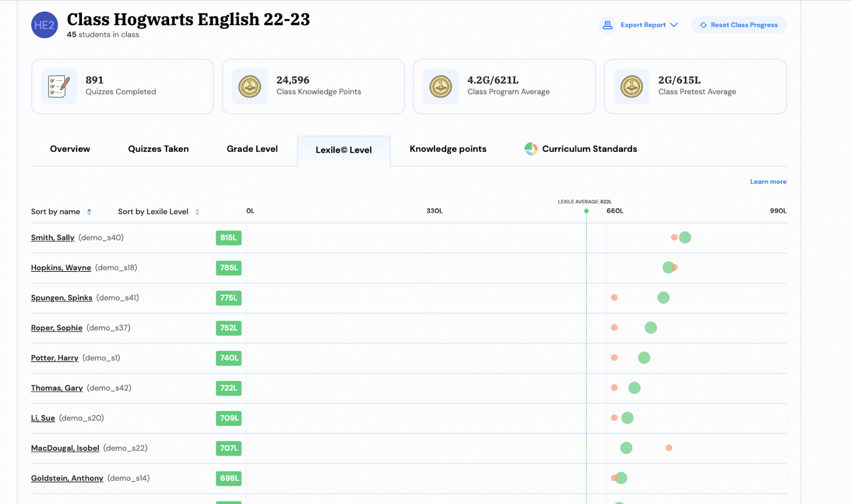This screenshot has height=504, width=851.
Task: Open Smith, Sally student profile link
Action: pos(53,238)
